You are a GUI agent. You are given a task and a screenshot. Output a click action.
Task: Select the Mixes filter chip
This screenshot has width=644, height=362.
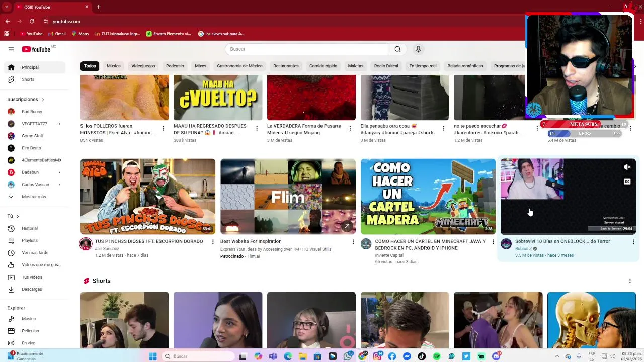[200, 66]
